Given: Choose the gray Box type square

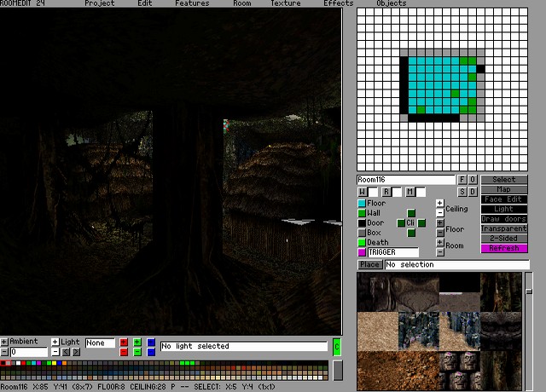Looking at the screenshot, I should pyautogui.click(x=362, y=233).
